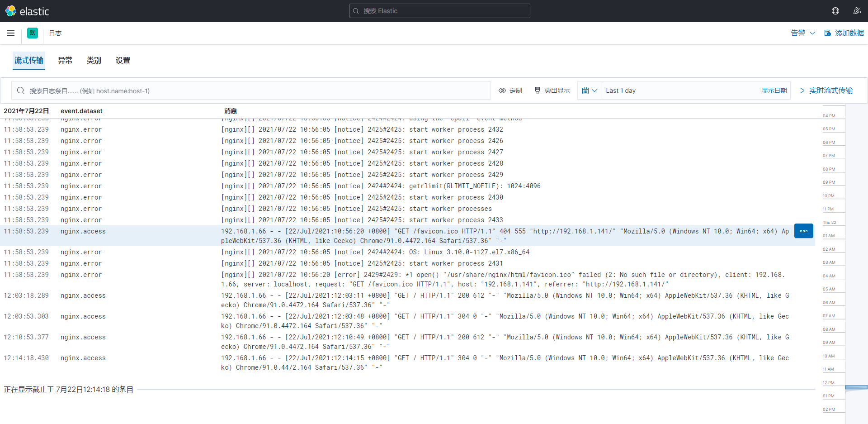Screen dimensions: 868x424
Task: Switch to the 类别 tab
Action: pyautogui.click(x=94, y=60)
